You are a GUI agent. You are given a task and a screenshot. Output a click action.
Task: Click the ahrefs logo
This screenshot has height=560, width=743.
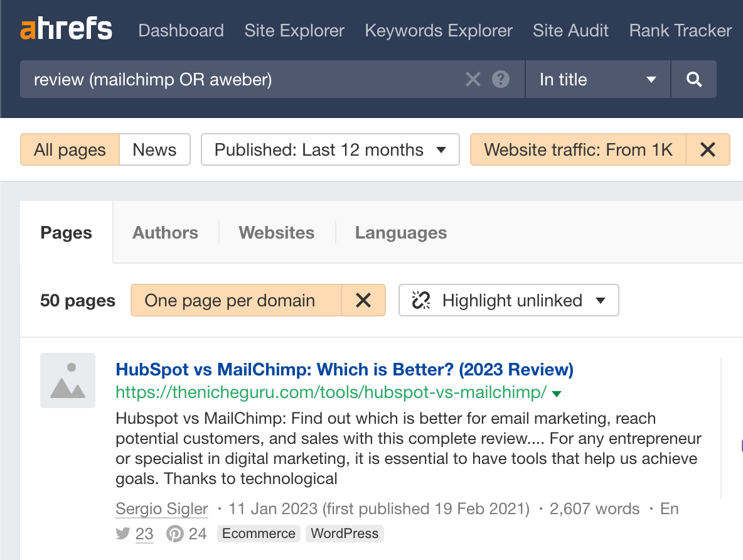66,28
